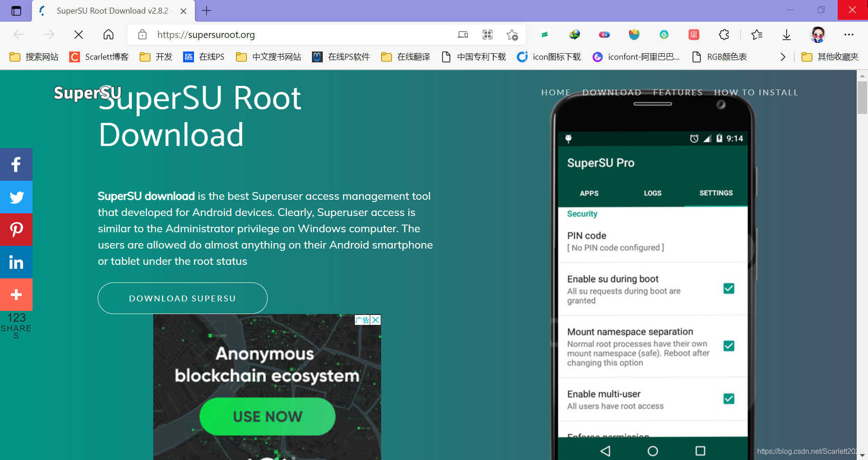Expand the 在线翻译 bookmark folder
Viewport: 868px width, 460px height.
(x=406, y=56)
